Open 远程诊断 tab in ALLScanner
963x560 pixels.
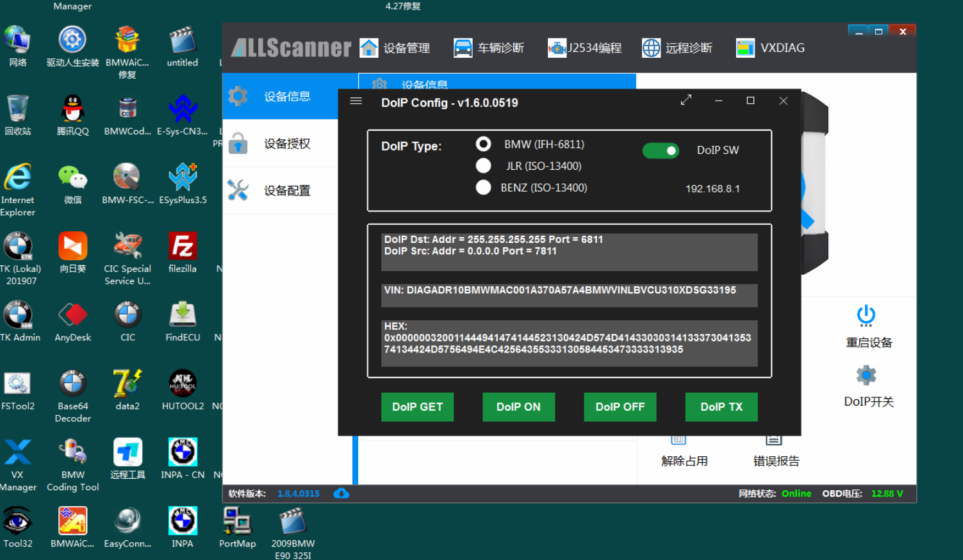pyautogui.click(x=677, y=48)
